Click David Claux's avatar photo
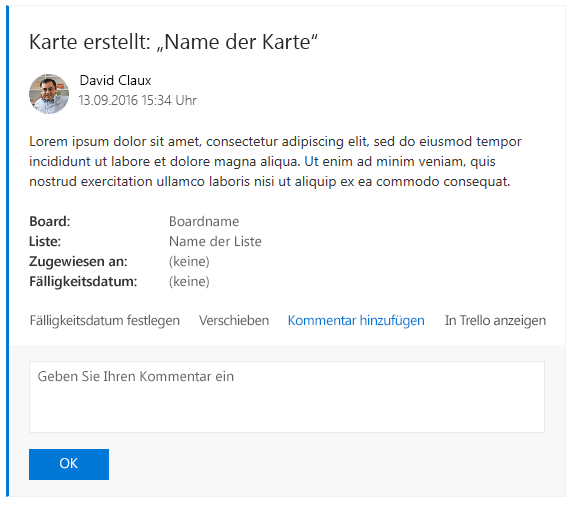 [49, 94]
